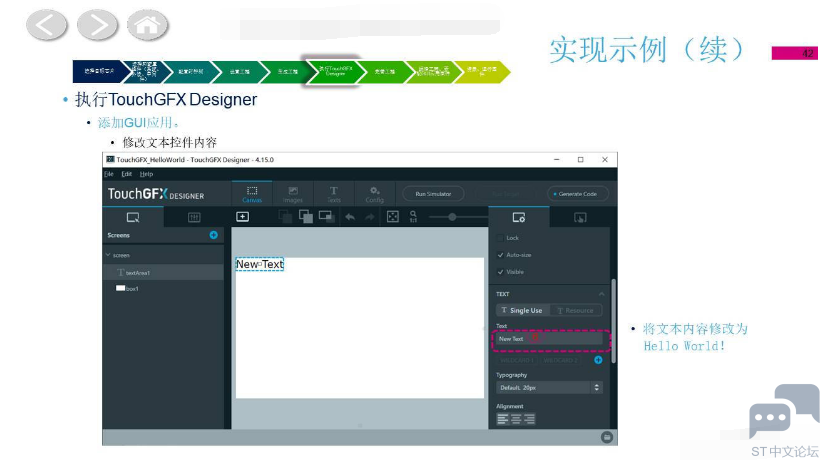Switch to the Screens list panel tab
Image resolution: width=828 pixels, height=467 pixels.
tap(133, 217)
